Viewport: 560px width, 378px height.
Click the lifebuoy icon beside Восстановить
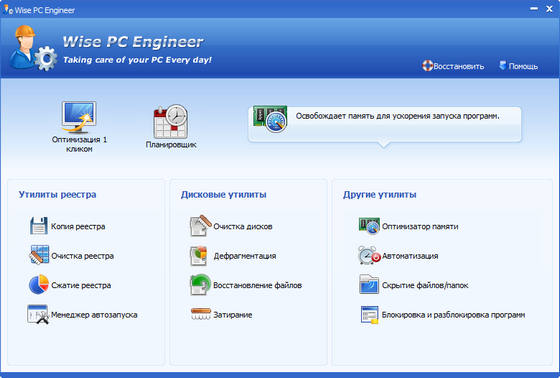[427, 66]
